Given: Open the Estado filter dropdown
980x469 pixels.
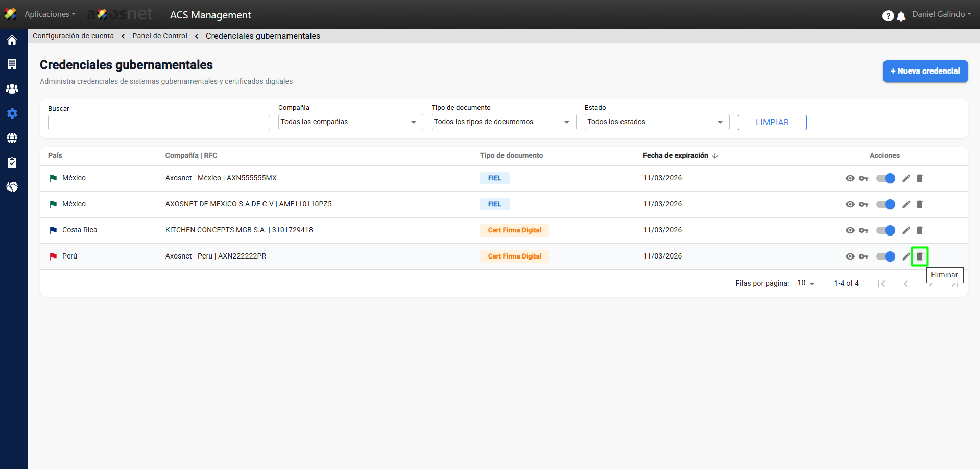Looking at the screenshot, I should click(657, 122).
